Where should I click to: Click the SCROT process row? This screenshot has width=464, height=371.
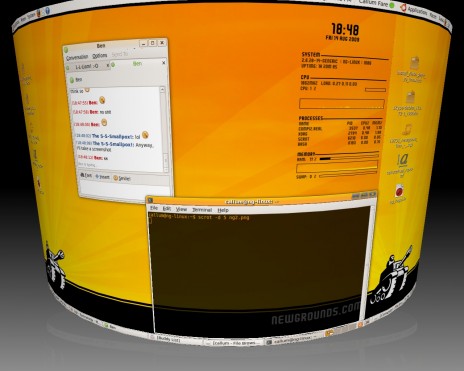click(x=339, y=138)
